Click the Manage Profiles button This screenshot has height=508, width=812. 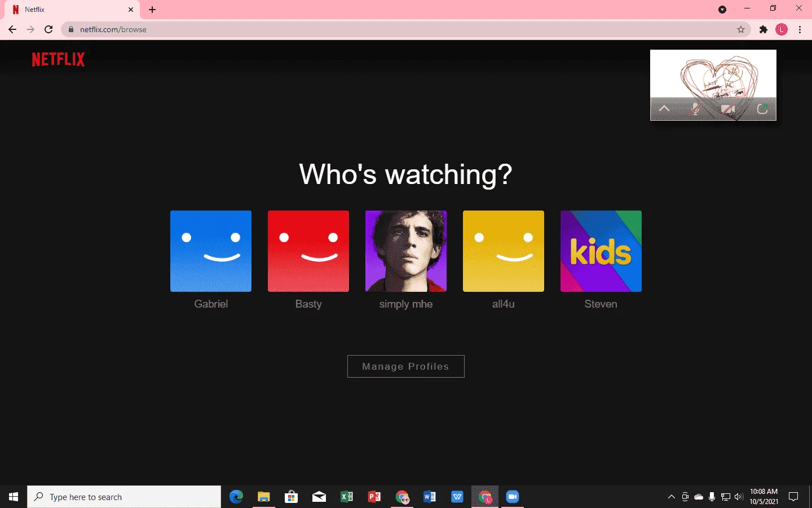pyautogui.click(x=406, y=366)
